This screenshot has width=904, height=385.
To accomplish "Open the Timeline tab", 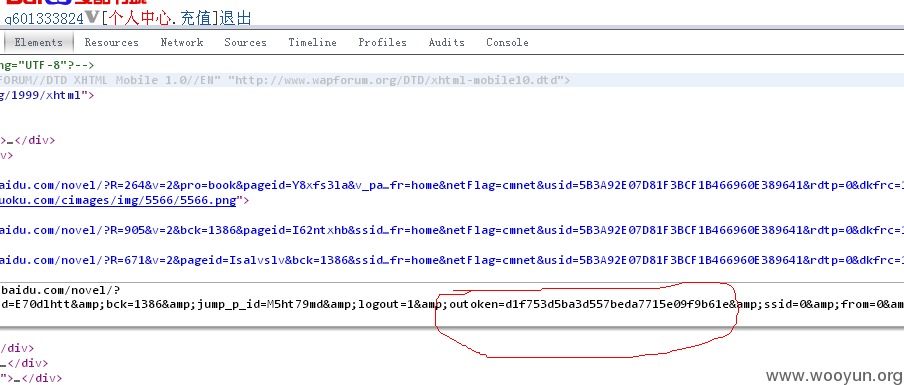I will pyautogui.click(x=312, y=43).
